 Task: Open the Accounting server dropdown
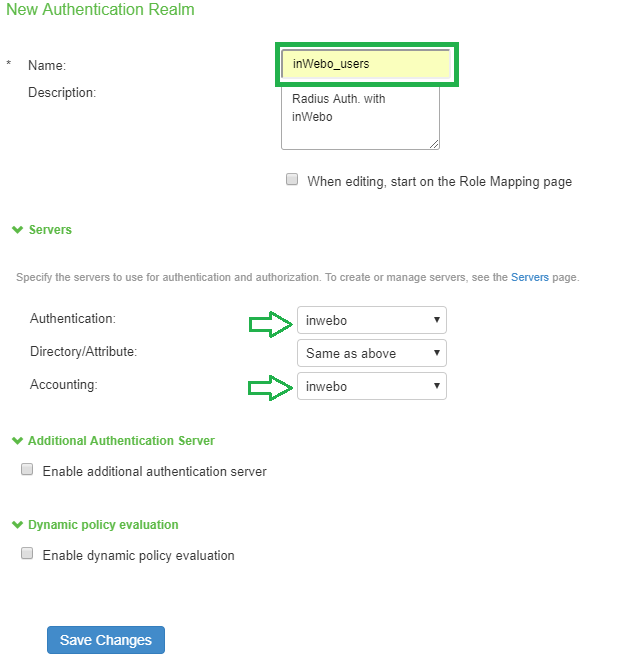click(372, 386)
